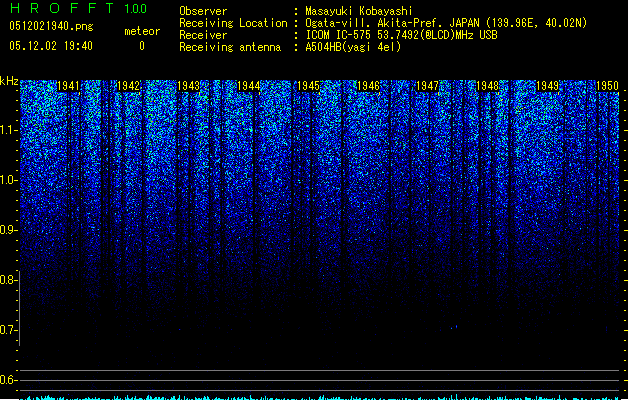629x400 pixels.
Task: Click the faint signal dot near 0.7 kHz
Action: [x=455, y=328]
